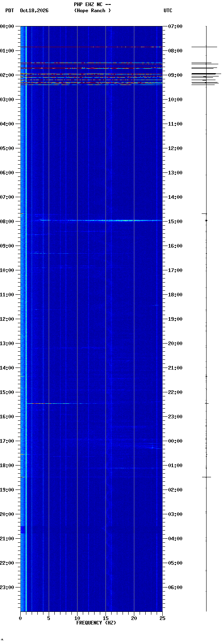This screenshot has height=644, width=224.
Task: Click the UTC time label '11:00'
Action: tap(175, 124)
